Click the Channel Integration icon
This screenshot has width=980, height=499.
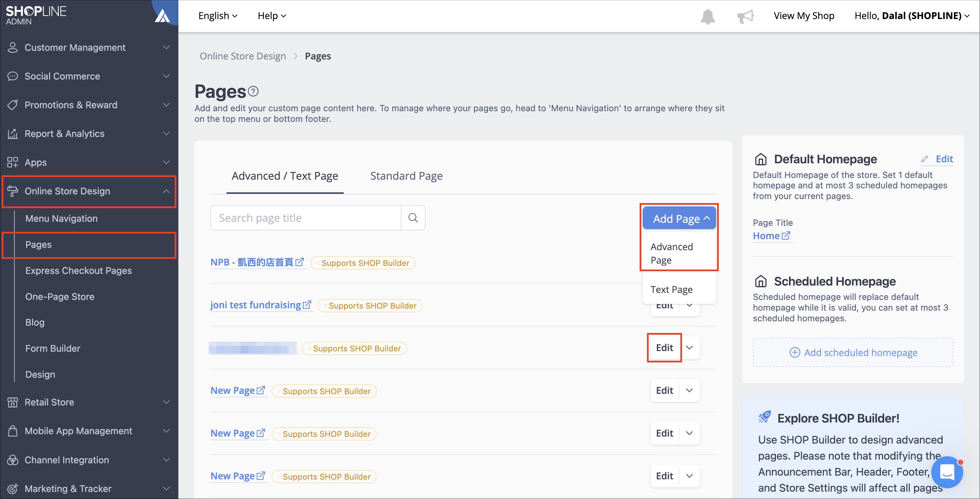coord(13,460)
